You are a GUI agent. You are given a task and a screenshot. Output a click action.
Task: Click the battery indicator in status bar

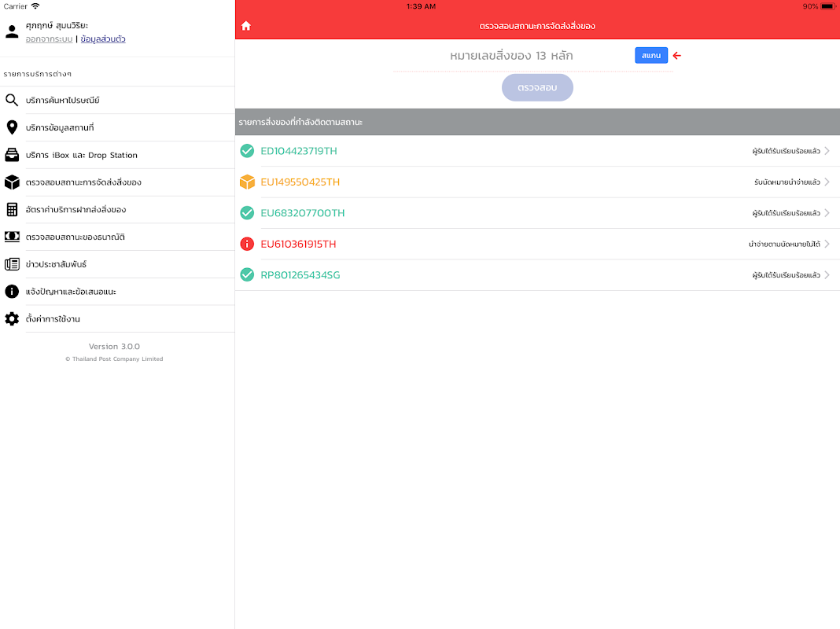click(x=828, y=6)
